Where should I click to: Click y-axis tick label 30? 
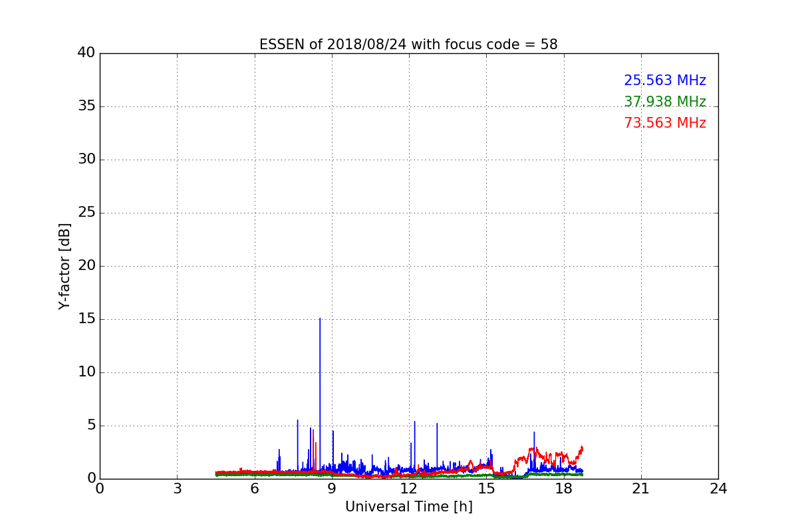tap(86, 160)
